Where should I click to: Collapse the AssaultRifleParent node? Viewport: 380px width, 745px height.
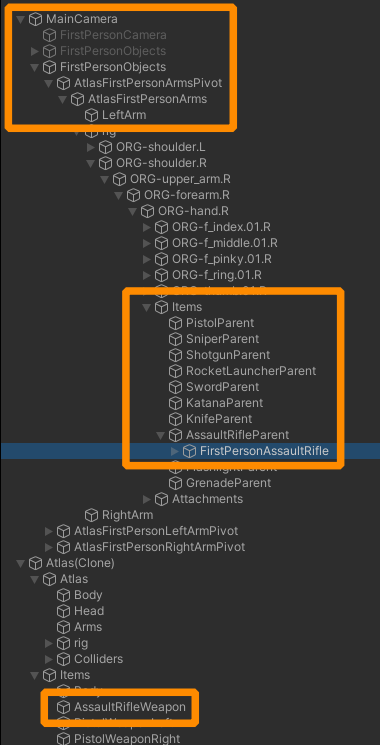pyautogui.click(x=161, y=435)
